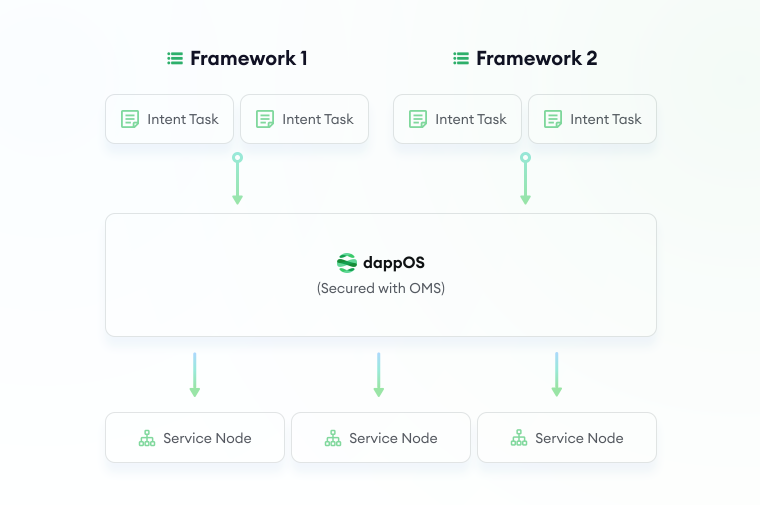Click the list icon beside Framework 2
Screen dimensions: 760x505
[461, 59]
